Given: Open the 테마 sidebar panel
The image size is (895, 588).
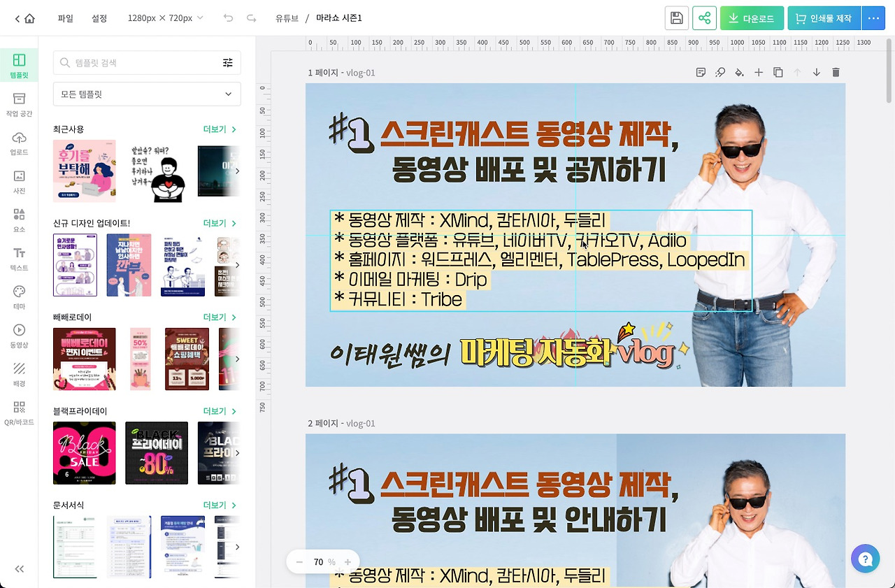Looking at the screenshot, I should 19,297.
